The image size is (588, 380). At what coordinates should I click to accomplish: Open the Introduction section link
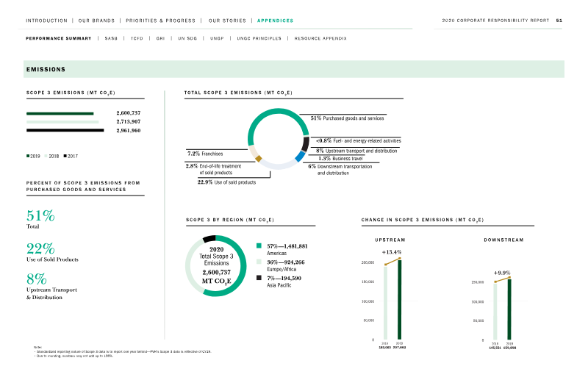pos(46,21)
